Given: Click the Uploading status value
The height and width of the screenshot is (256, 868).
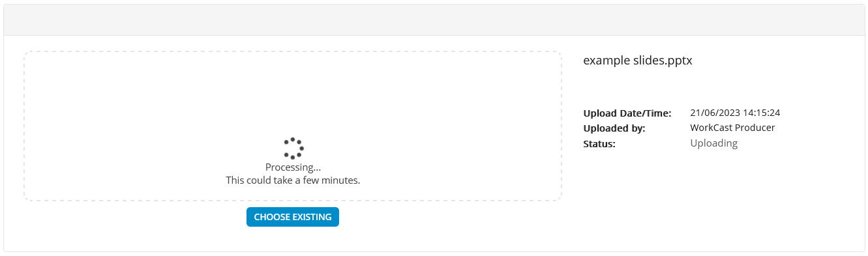Looking at the screenshot, I should (713, 143).
